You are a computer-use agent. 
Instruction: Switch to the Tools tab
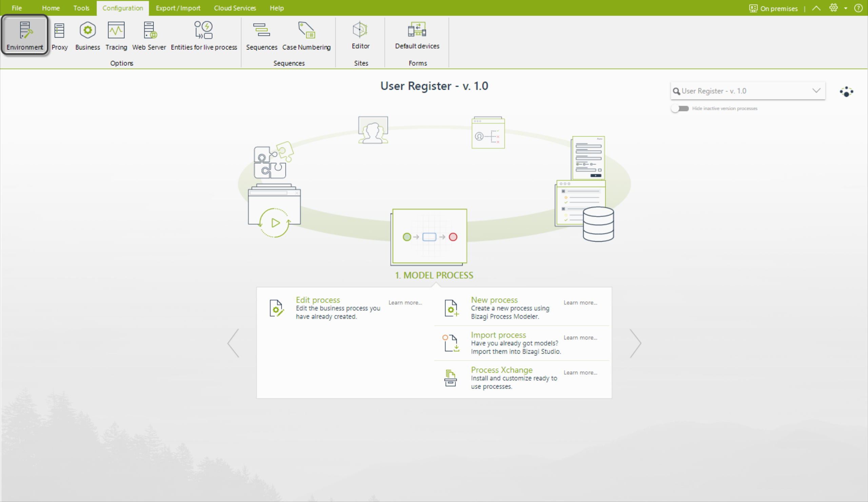click(81, 8)
